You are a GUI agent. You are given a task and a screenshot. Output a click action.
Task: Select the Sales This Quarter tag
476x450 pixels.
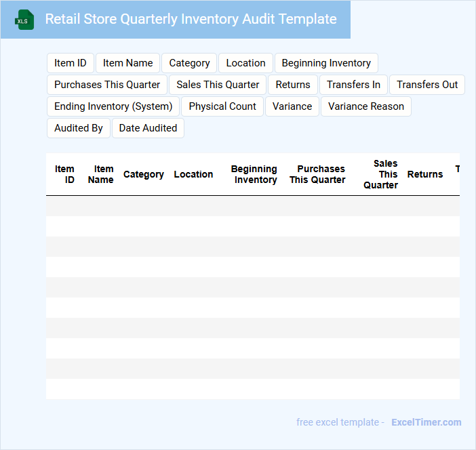coord(218,85)
